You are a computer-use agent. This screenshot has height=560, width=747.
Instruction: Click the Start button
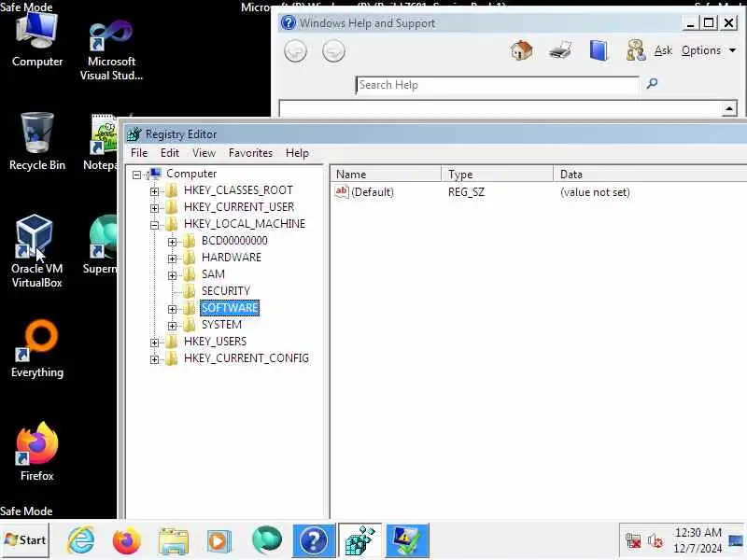tap(25, 540)
